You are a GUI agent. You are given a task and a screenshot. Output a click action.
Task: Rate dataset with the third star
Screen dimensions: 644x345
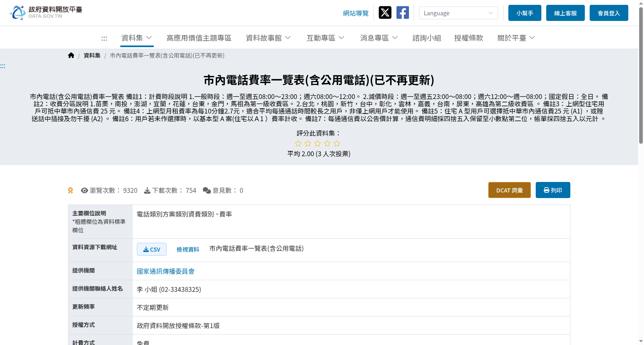[x=318, y=143]
